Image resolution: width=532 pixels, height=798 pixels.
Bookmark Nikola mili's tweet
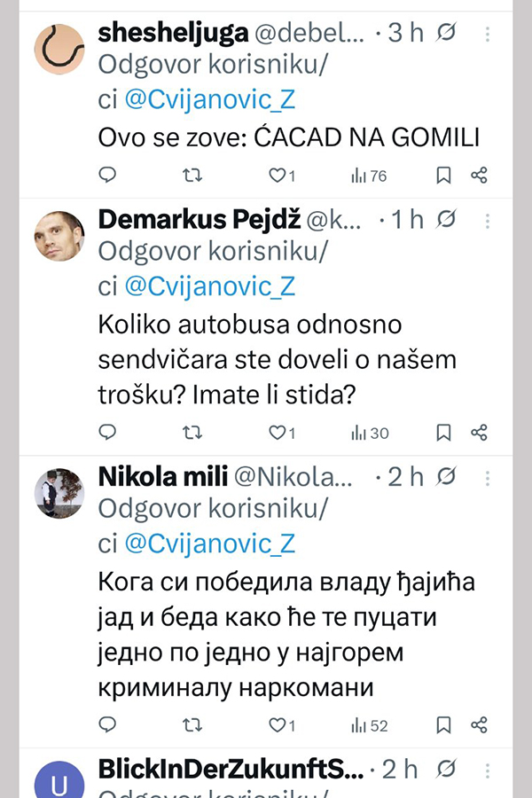443,724
